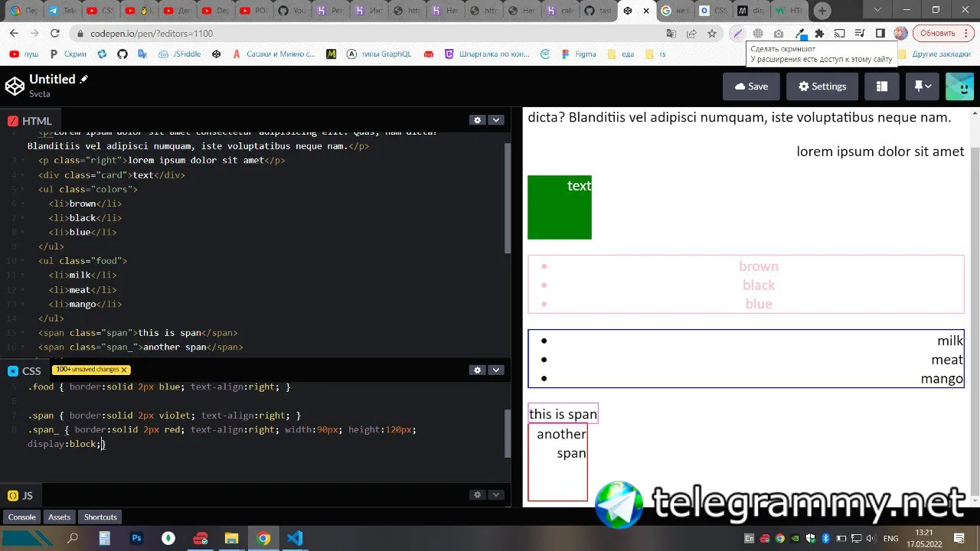Screen dimensions: 980x551
Task: Open the pin dropdown menu
Action: 922,86
